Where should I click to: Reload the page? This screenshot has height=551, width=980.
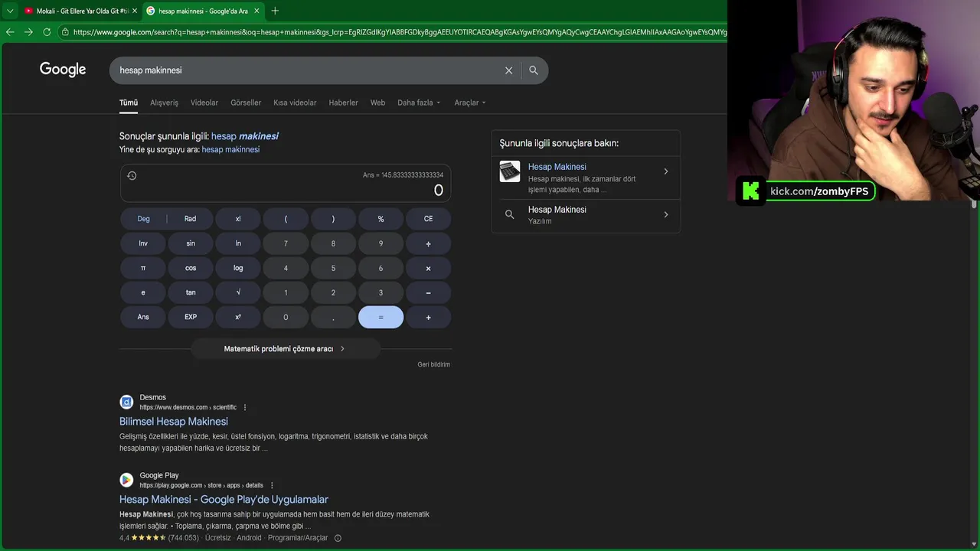pyautogui.click(x=47, y=32)
